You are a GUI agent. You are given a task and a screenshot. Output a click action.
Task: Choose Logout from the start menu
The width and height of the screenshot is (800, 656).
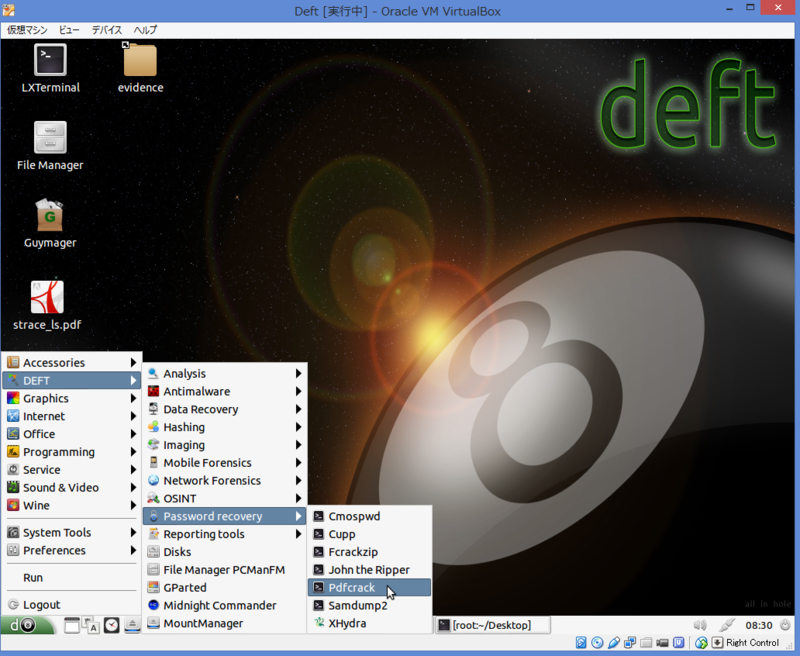pos(71,604)
